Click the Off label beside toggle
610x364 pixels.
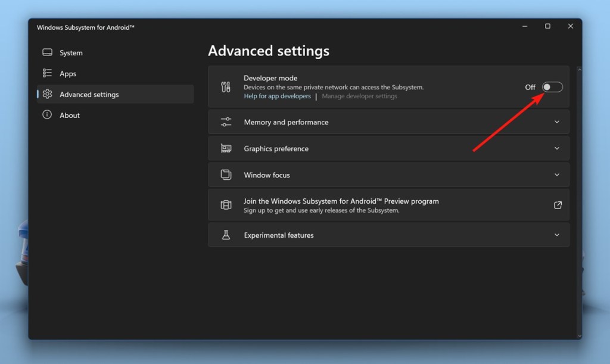pyautogui.click(x=530, y=87)
